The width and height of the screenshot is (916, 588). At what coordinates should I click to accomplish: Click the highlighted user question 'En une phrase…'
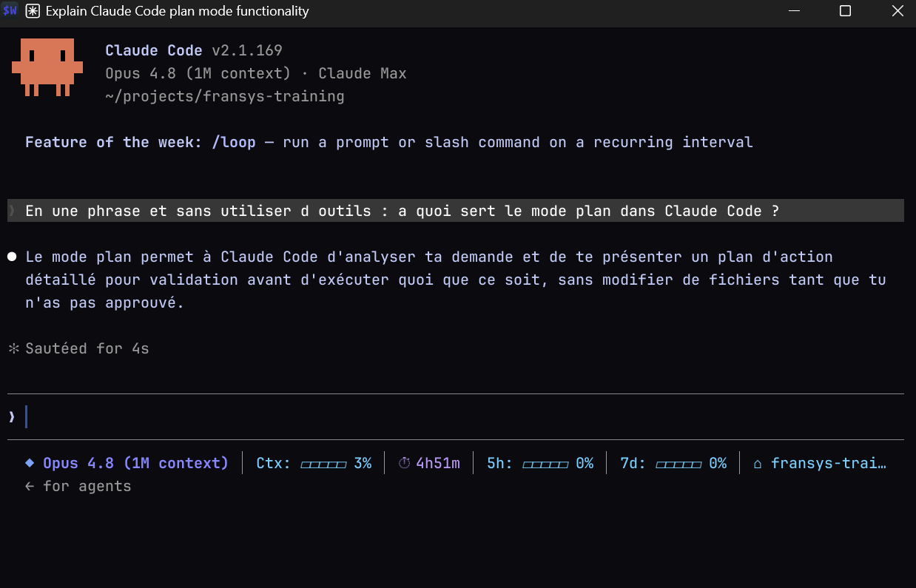[x=456, y=211]
